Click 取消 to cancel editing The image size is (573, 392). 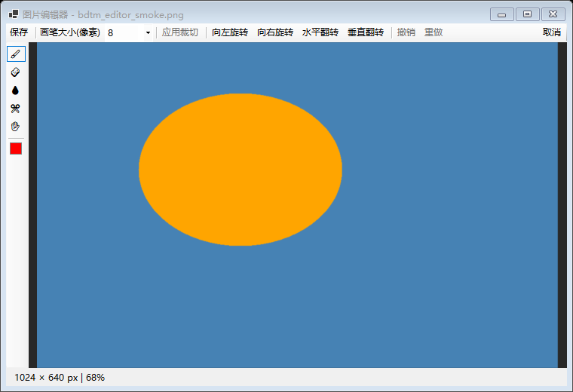coord(552,32)
